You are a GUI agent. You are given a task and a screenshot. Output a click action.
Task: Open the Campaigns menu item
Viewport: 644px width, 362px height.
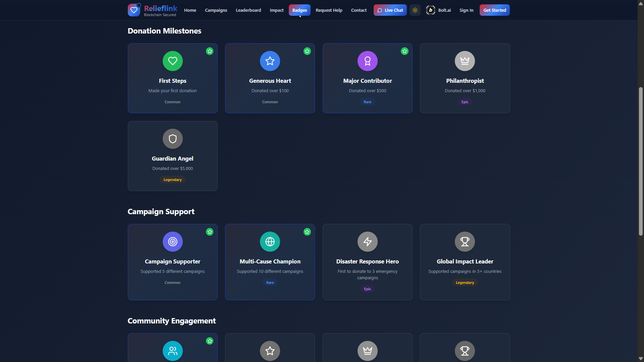pos(216,10)
